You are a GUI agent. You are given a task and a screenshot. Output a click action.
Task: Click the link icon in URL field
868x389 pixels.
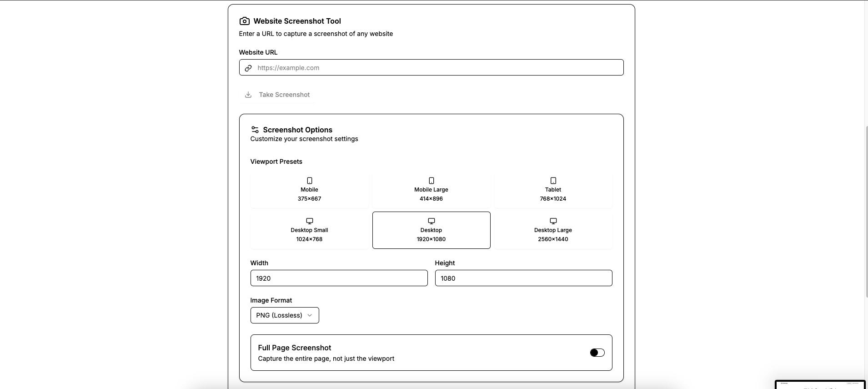click(248, 68)
